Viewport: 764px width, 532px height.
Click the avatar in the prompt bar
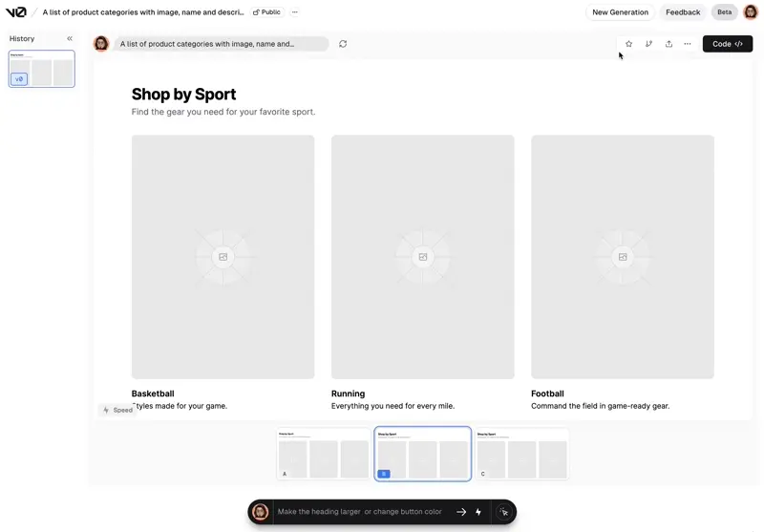pos(260,512)
